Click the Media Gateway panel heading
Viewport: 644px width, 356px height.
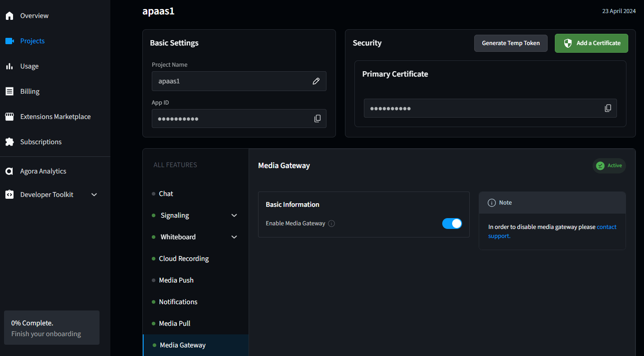click(x=284, y=165)
